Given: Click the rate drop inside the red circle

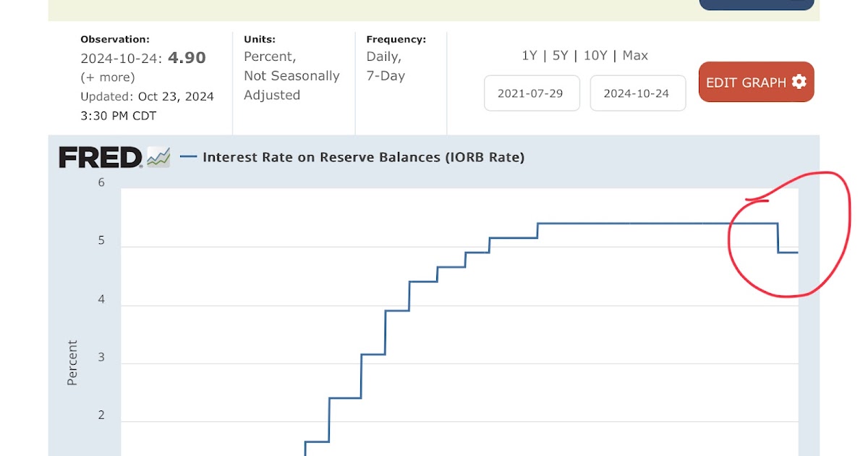Looking at the screenshot, I should click(778, 237).
